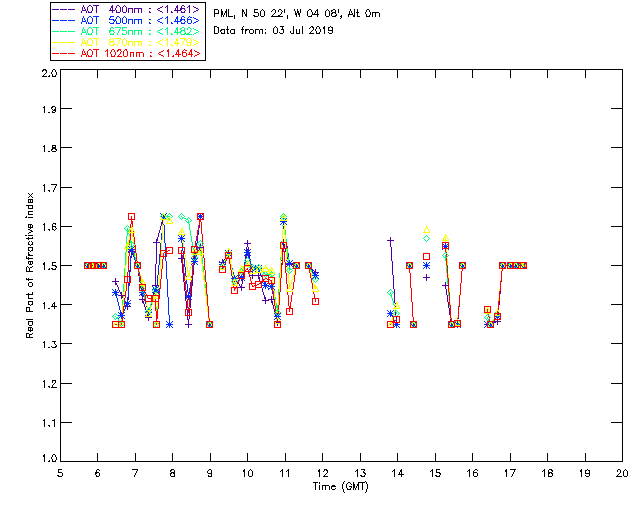Click x-axis tick label 5
The width and height of the screenshot is (640, 512).
[60, 473]
